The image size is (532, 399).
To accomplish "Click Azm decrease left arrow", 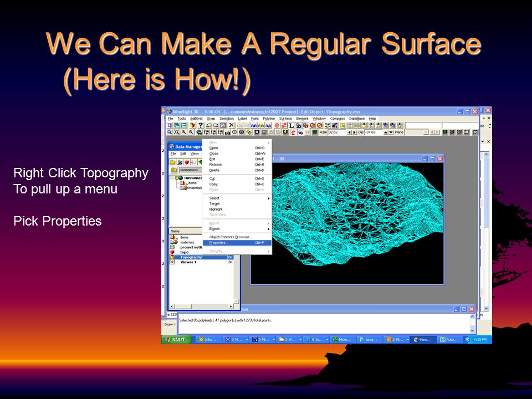I will click(x=350, y=132).
